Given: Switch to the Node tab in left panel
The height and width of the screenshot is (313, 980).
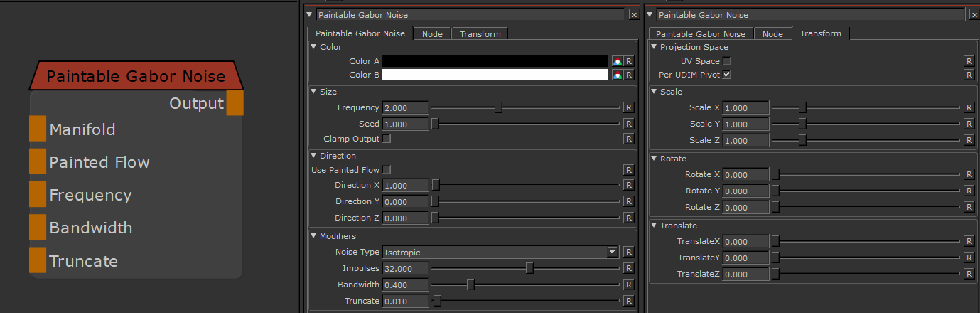Looking at the screenshot, I should (431, 33).
